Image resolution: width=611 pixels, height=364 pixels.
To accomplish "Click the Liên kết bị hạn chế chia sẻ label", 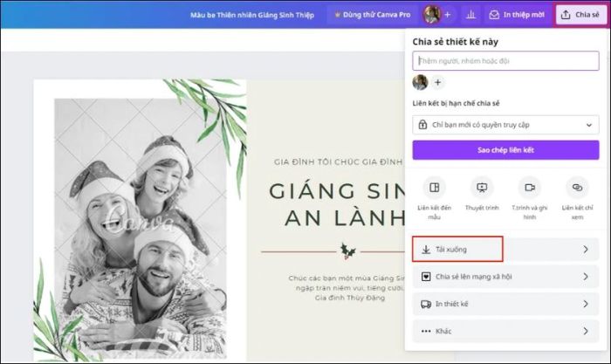I will [456, 103].
